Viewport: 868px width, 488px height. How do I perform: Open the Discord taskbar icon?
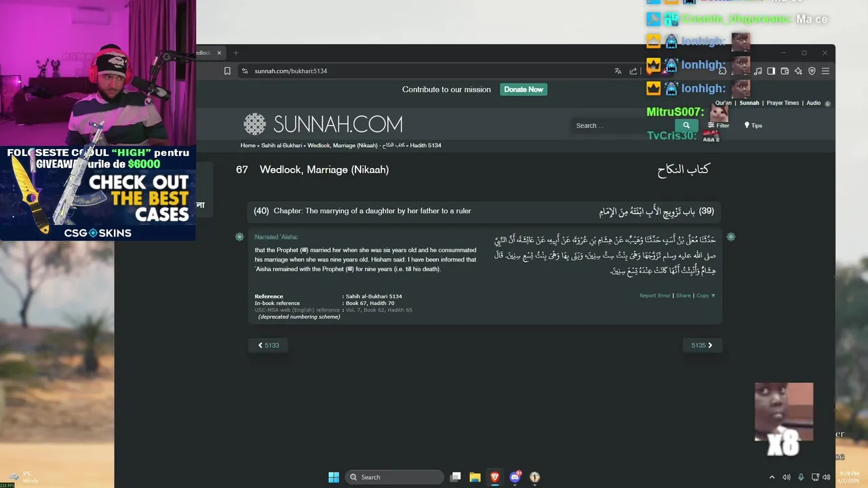click(x=515, y=477)
